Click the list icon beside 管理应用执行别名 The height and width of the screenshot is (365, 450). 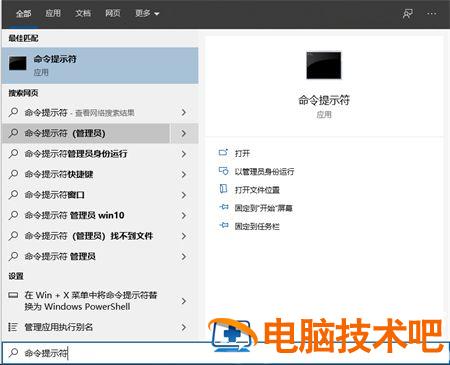(13, 327)
